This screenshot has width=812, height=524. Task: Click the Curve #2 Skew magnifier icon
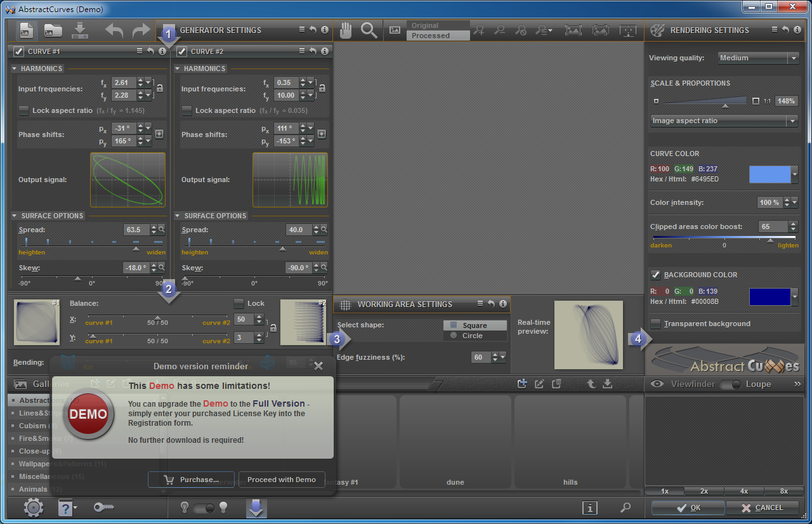(324, 268)
